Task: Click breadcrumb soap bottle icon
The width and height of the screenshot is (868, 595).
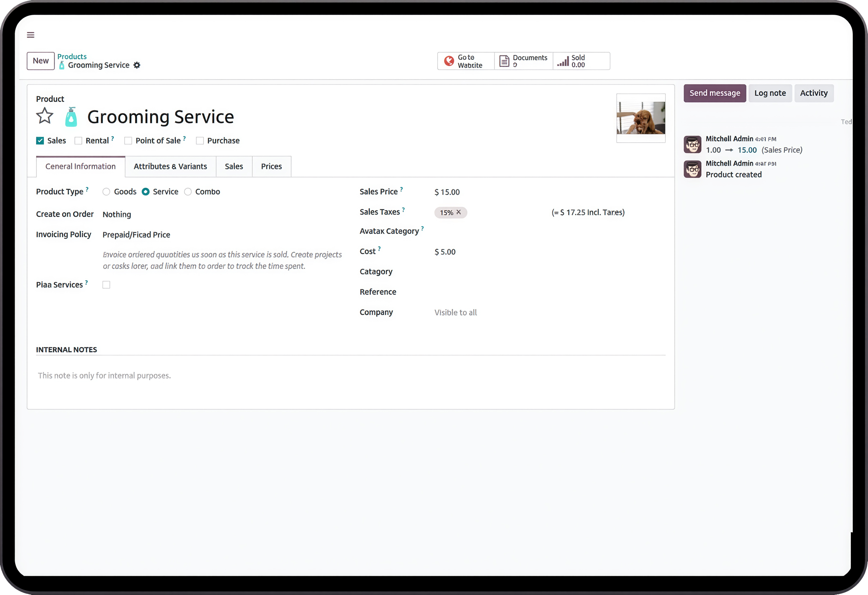Action: click(62, 65)
